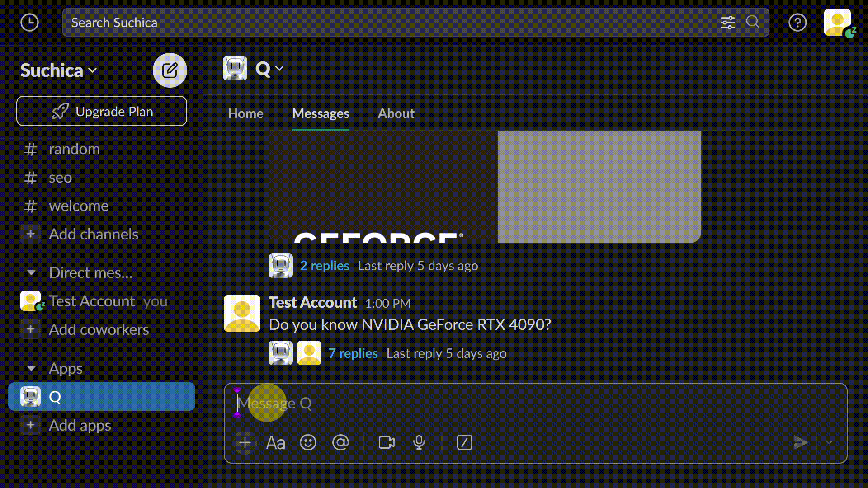
Task: Click the video camera icon
Action: (x=387, y=443)
